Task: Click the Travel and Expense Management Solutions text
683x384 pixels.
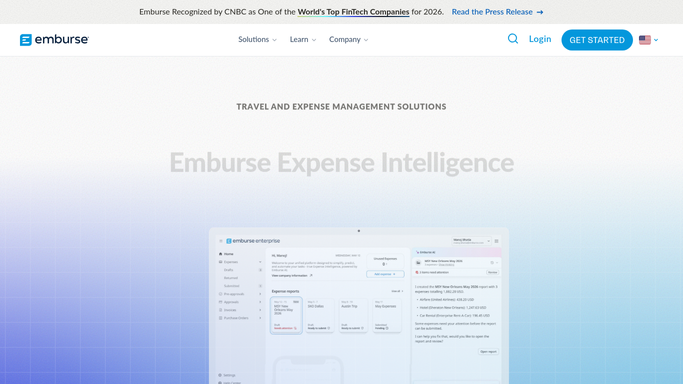Action: coord(342,107)
